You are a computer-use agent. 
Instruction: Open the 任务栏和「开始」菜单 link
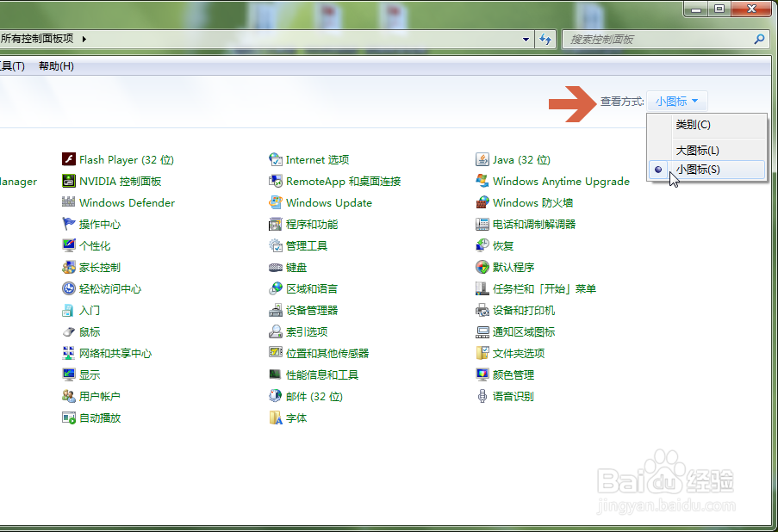pyautogui.click(x=545, y=288)
